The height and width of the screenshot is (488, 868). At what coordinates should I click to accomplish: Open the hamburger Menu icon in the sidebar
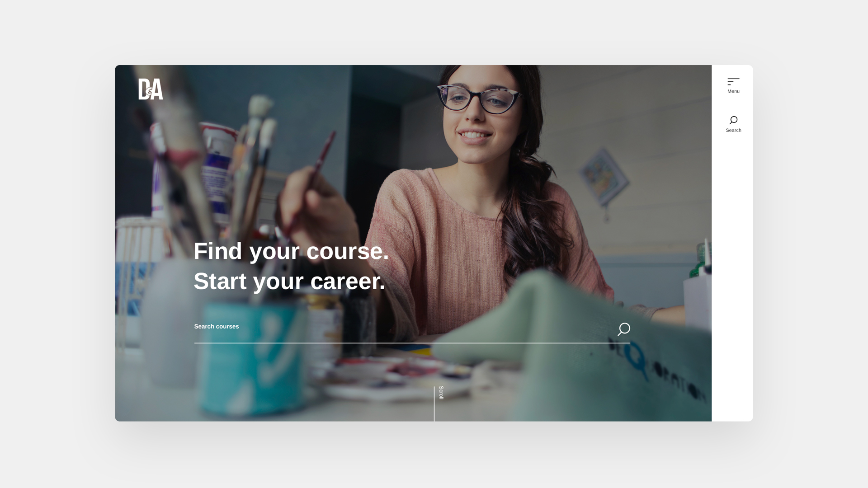[733, 82]
